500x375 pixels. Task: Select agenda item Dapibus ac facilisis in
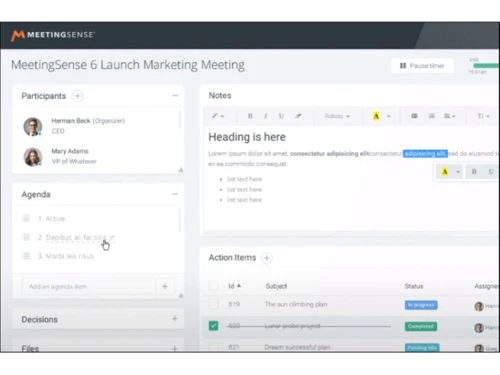tap(76, 237)
